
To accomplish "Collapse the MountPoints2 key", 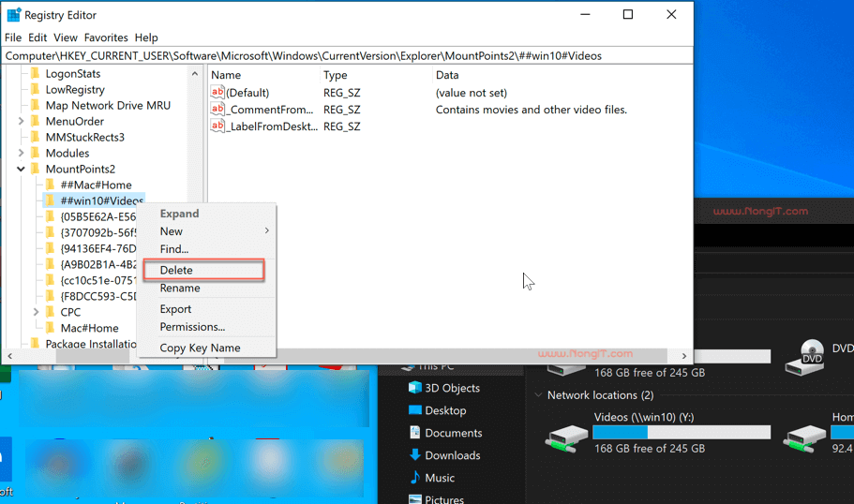I will (x=21, y=169).
